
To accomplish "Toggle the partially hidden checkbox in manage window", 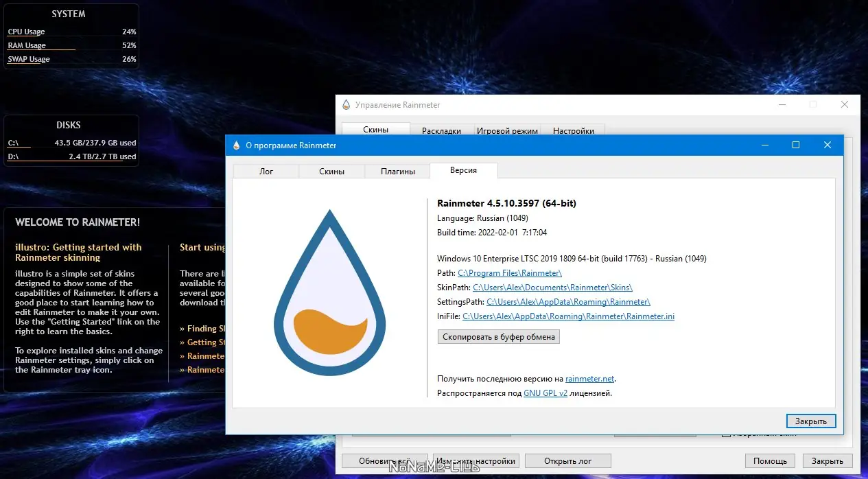I will point(725,435).
